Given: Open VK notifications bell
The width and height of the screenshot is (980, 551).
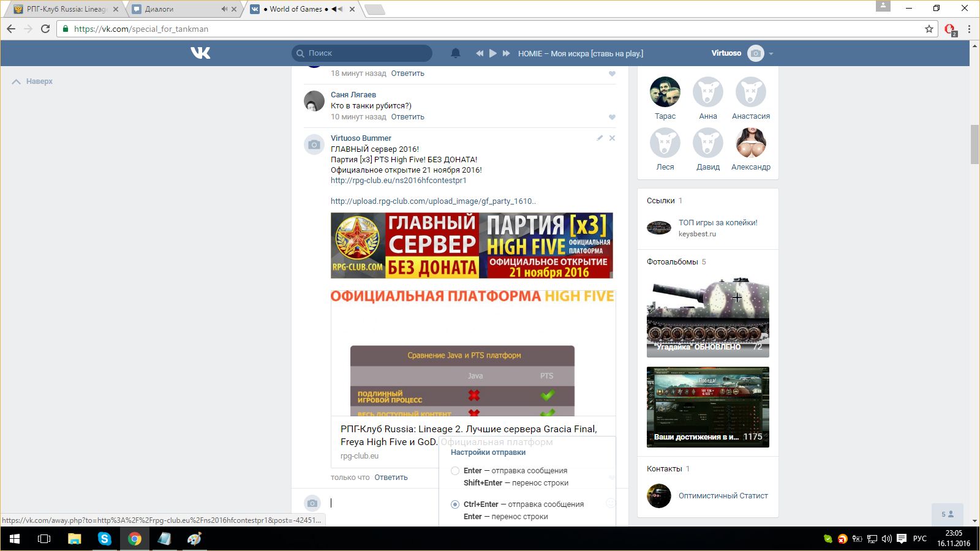Looking at the screenshot, I should point(456,53).
